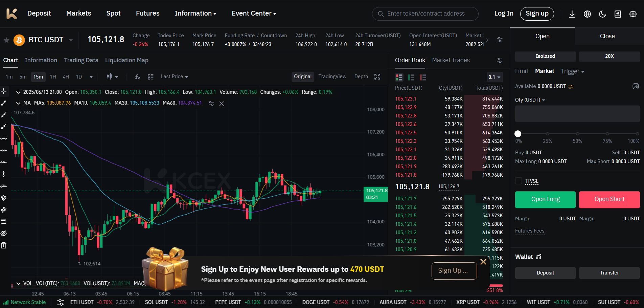This screenshot has height=308, width=644.
Task: Open order book settings icon
Action: coord(500,60)
